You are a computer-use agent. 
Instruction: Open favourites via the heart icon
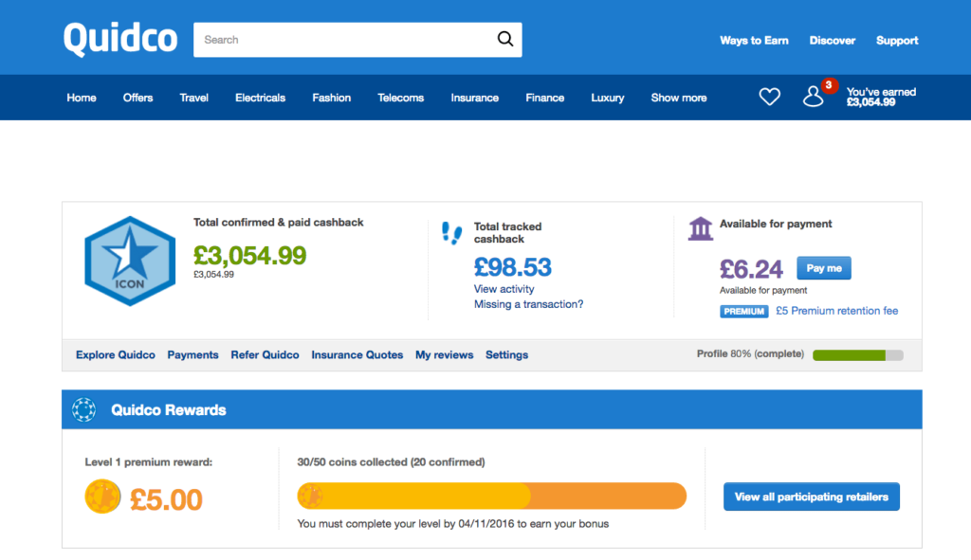point(770,97)
